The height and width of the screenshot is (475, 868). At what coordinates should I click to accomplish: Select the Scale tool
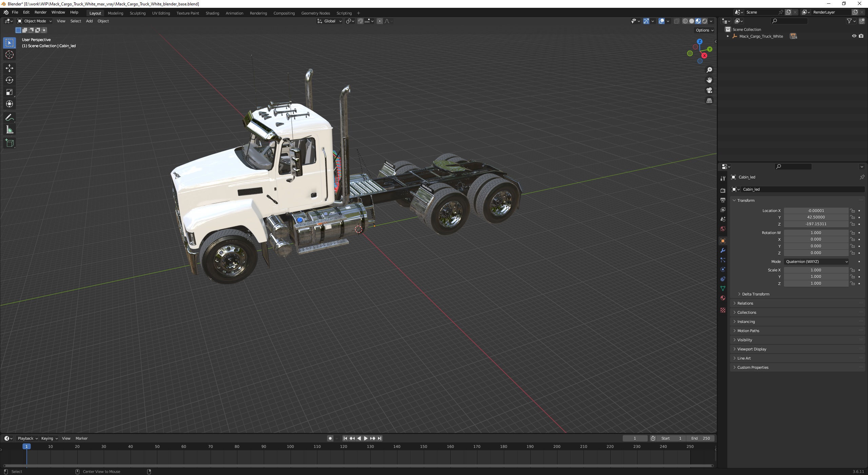9,92
